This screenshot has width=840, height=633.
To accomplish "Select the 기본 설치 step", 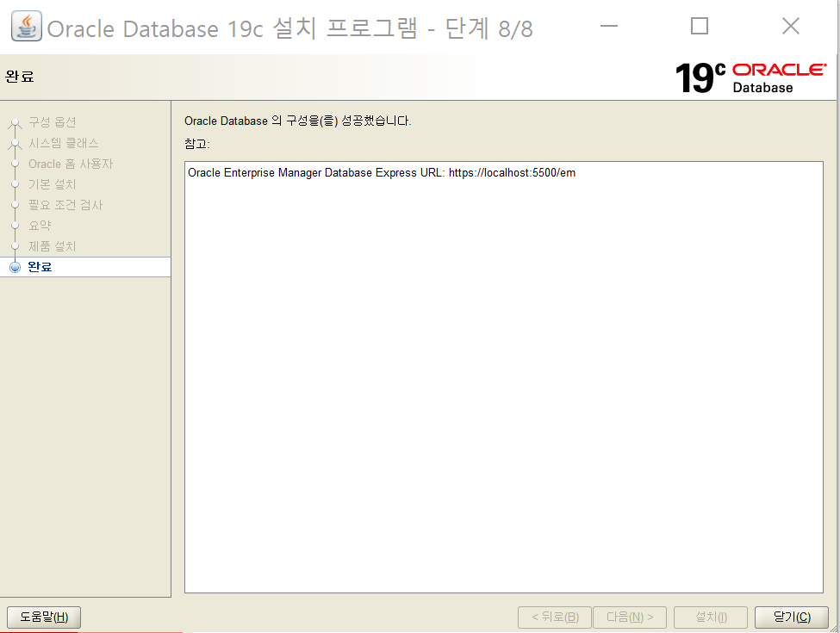I will 52,184.
